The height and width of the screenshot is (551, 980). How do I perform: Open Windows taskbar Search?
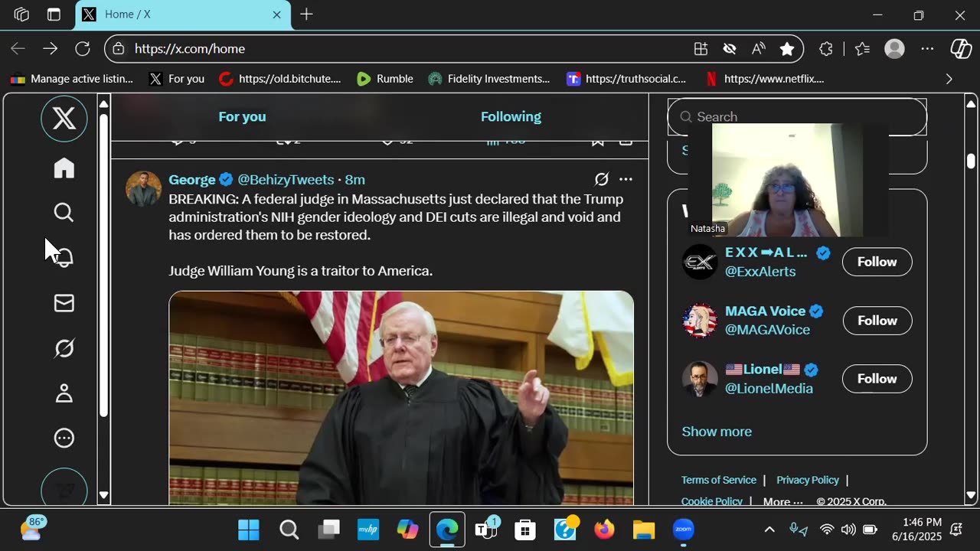[x=289, y=530]
